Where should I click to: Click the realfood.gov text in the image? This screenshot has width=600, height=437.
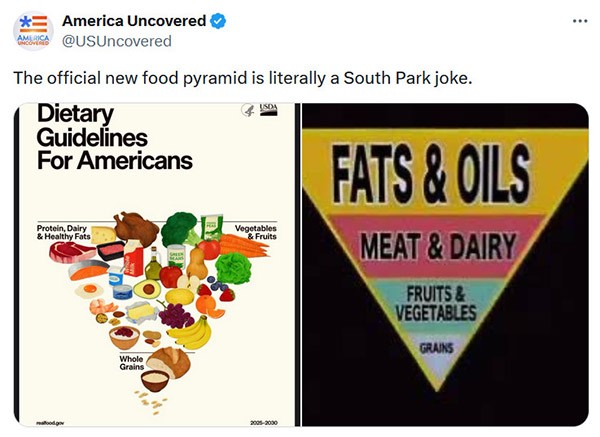pos(50,421)
